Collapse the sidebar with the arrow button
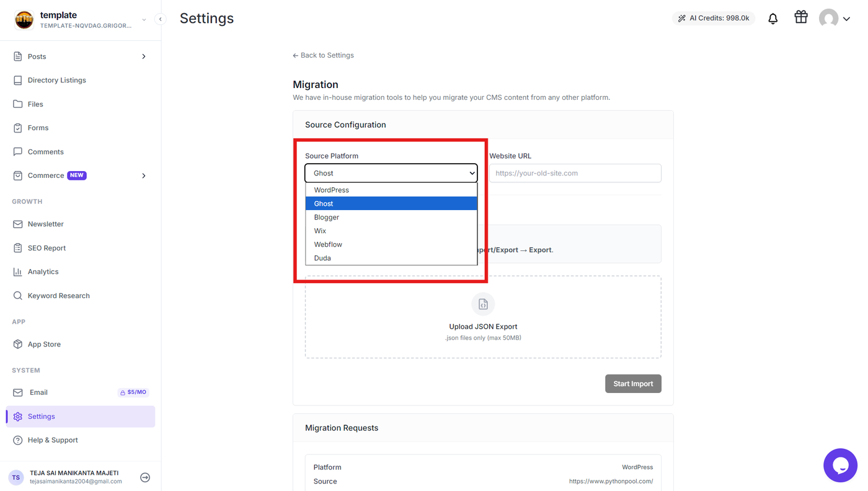Screen dimensions: 868x491 (x=160, y=19)
